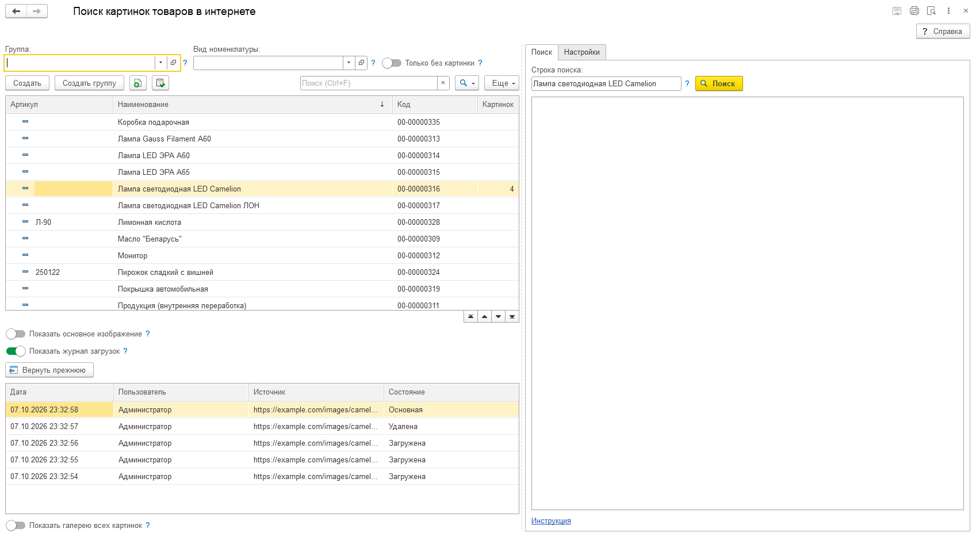
Task: Expand the Группа dropdown arrow
Action: (160, 63)
